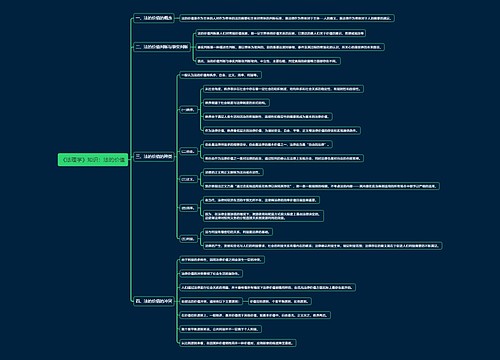Select the node 一、法的价值的概念

click(x=154, y=18)
